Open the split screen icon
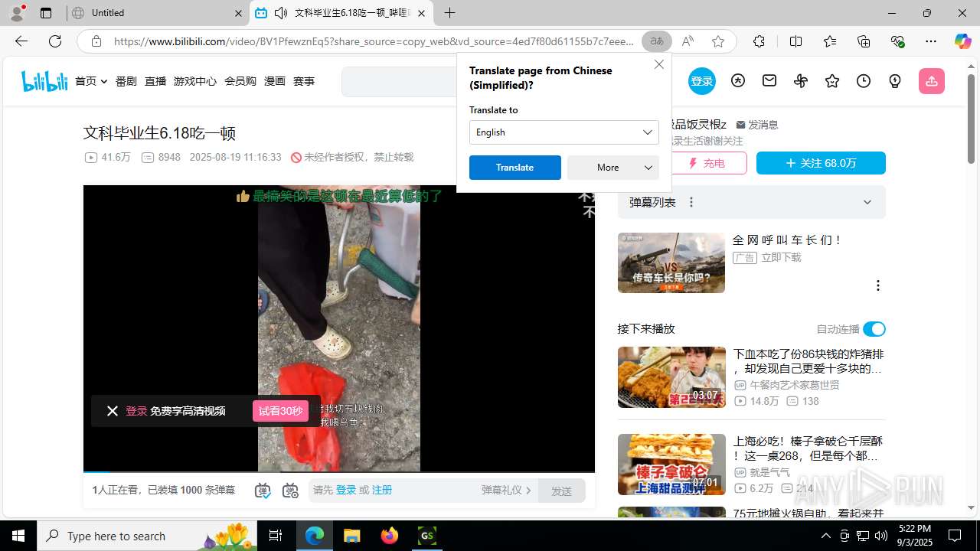Image resolution: width=980 pixels, height=551 pixels. point(795,41)
